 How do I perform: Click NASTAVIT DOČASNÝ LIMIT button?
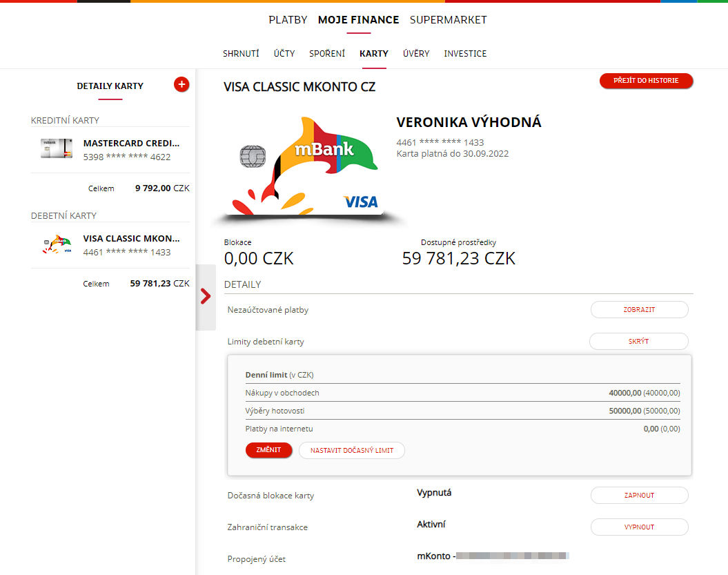(352, 451)
